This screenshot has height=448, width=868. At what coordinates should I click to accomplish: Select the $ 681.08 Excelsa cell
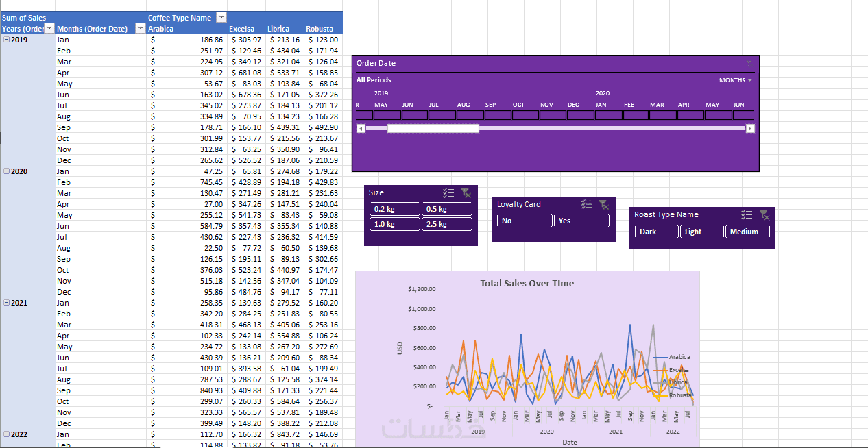click(x=247, y=73)
